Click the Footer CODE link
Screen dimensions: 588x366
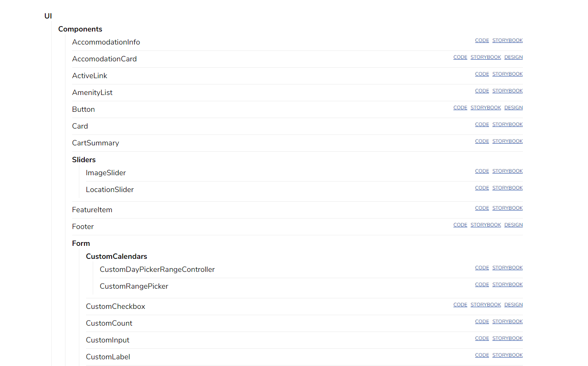pyautogui.click(x=460, y=225)
